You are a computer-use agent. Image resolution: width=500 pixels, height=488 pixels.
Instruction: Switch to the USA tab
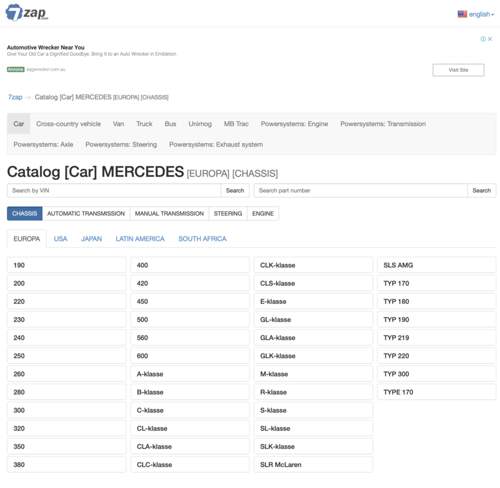(x=60, y=239)
